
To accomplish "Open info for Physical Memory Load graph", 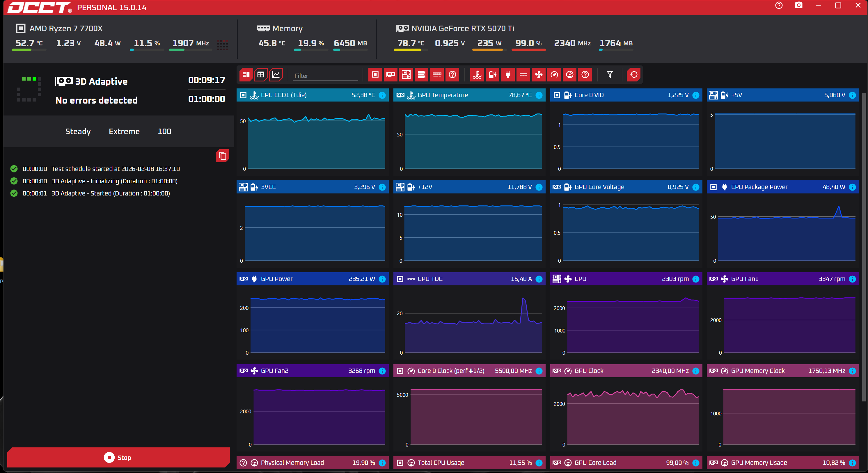I will (382, 463).
